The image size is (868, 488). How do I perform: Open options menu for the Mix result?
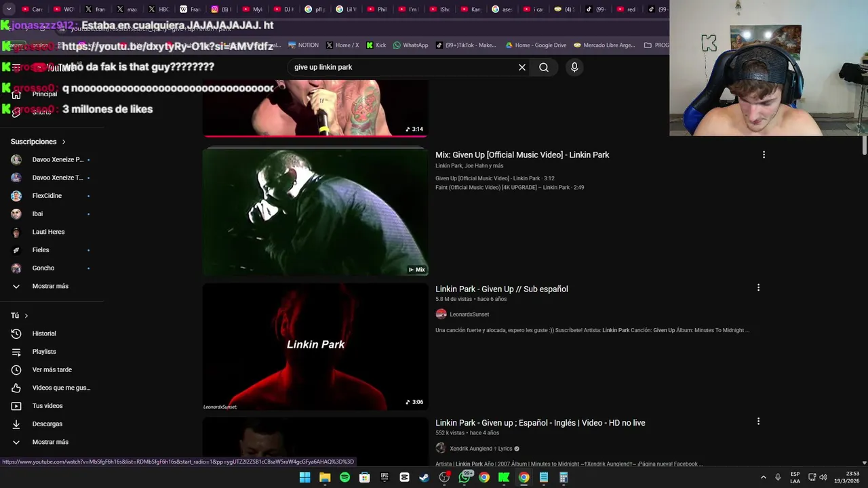pyautogui.click(x=764, y=155)
